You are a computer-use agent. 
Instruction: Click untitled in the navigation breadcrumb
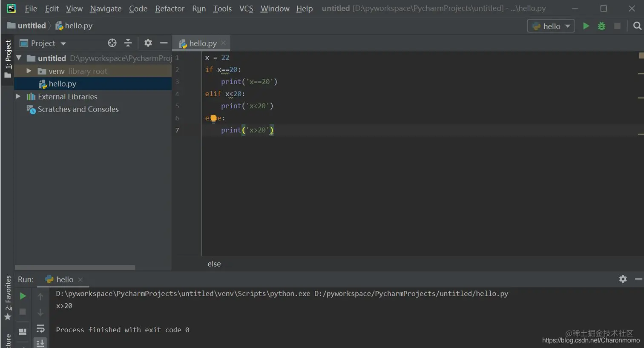[27, 26]
